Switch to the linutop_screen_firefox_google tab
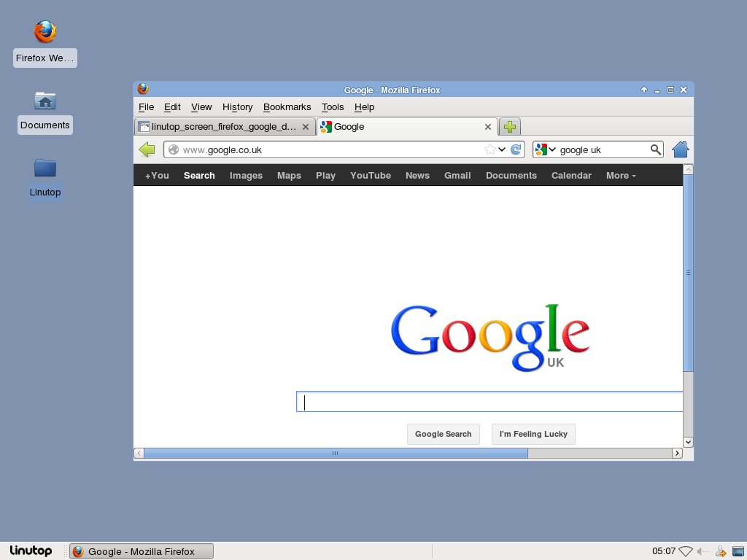The image size is (747, 560). click(x=225, y=127)
